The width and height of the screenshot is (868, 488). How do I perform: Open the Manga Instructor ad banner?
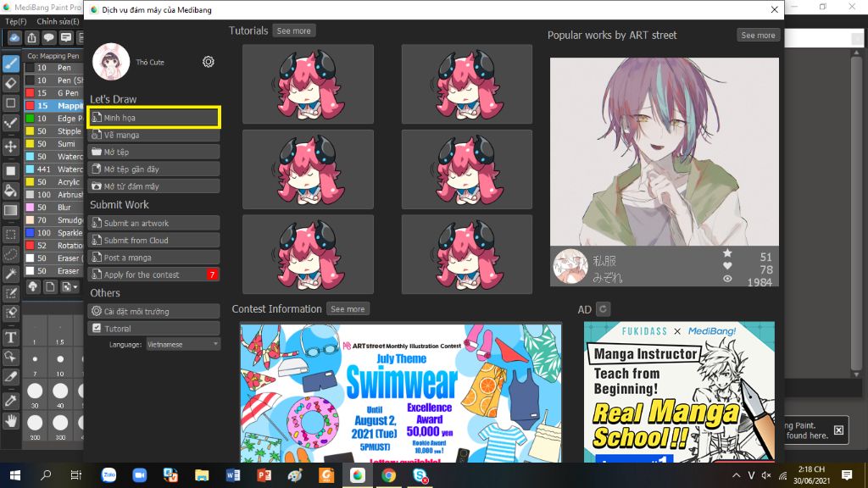(x=679, y=392)
